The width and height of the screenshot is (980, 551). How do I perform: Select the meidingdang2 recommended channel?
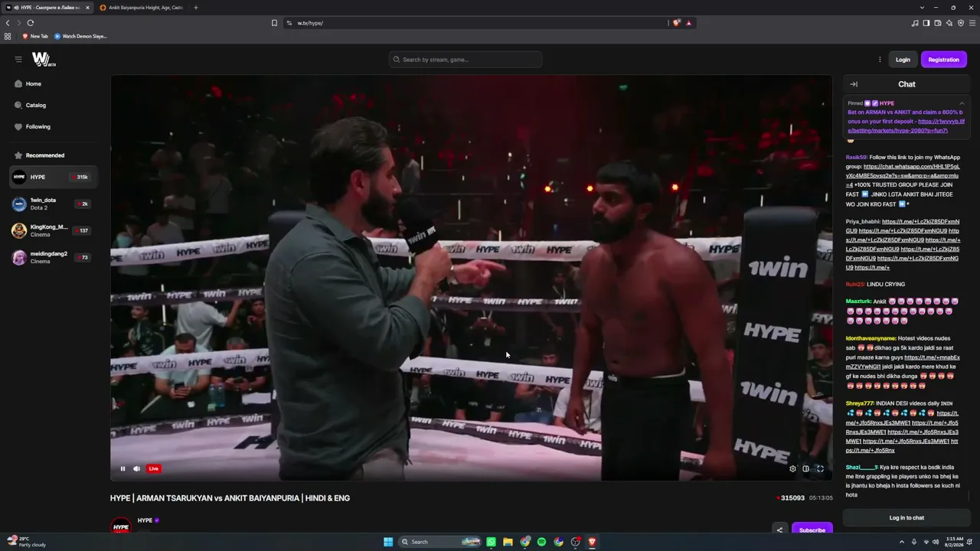pyautogui.click(x=54, y=257)
